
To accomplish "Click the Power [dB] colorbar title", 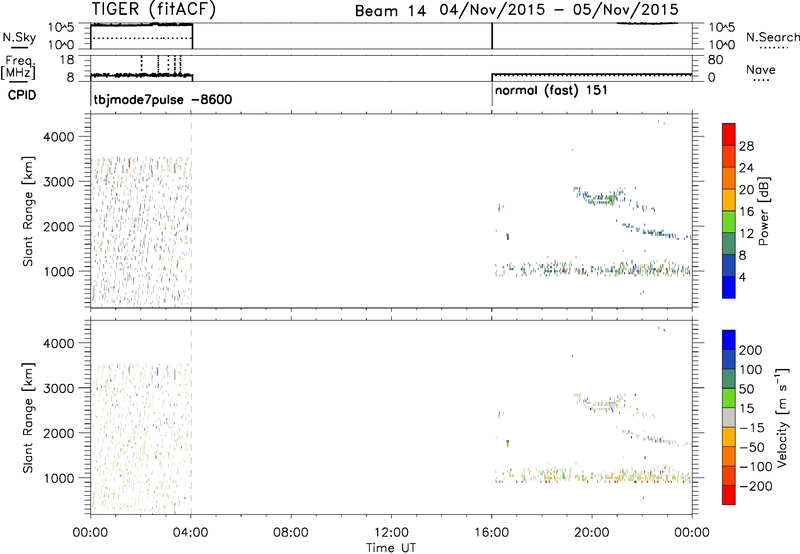I will (x=763, y=211).
